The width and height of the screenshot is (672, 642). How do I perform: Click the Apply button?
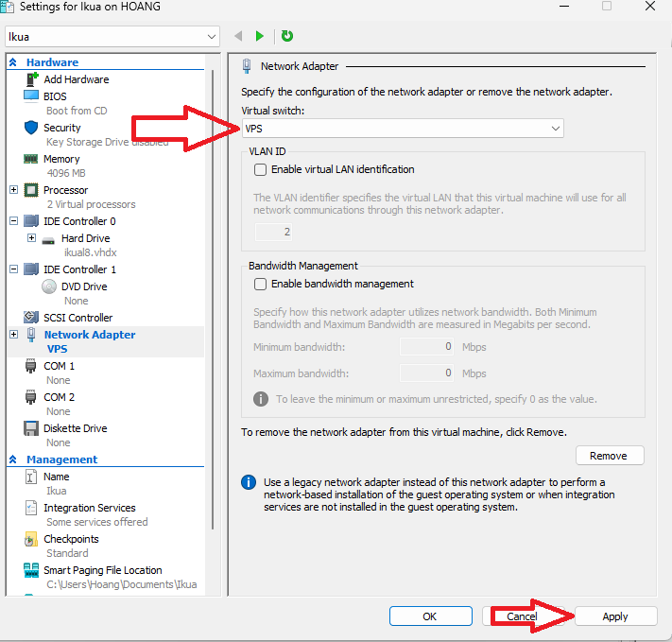pyautogui.click(x=615, y=616)
